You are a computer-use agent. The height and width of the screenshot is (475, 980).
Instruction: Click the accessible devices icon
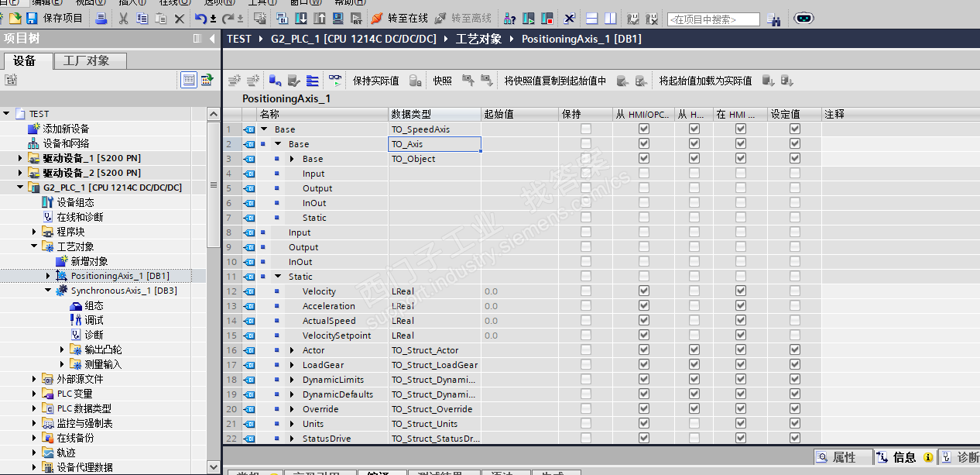tap(509, 18)
